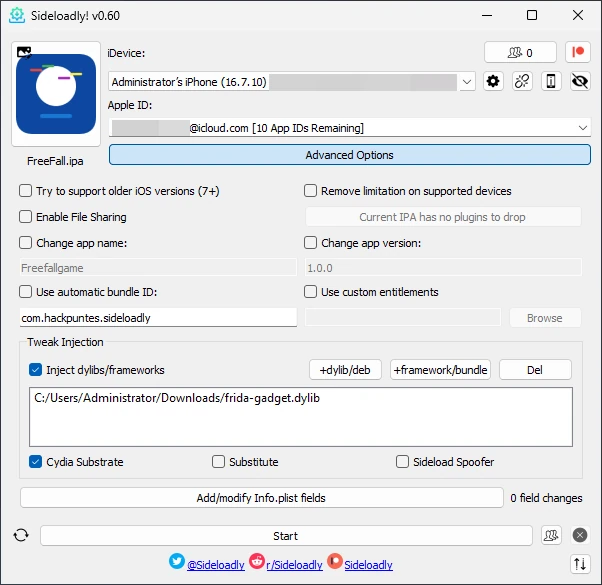The width and height of the screenshot is (602, 585).
Task: Click the refresh arrows icon beside Start
Action: [21, 535]
